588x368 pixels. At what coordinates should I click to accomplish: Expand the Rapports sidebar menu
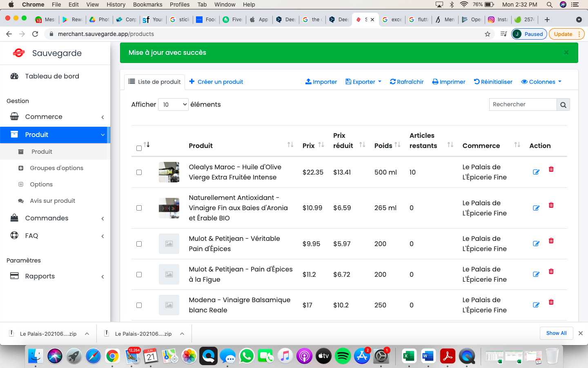tap(55, 276)
